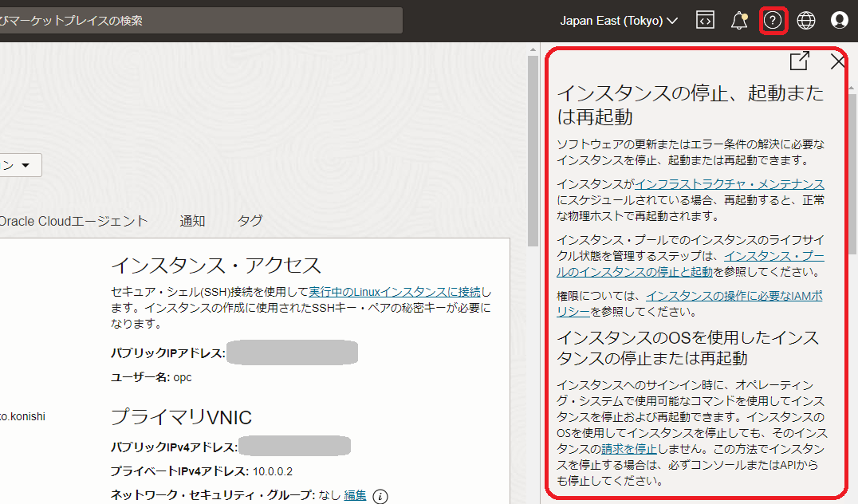Click the パブリックIPv4アドレス label
Image resolution: width=858 pixels, height=504 pixels.
[x=174, y=447]
